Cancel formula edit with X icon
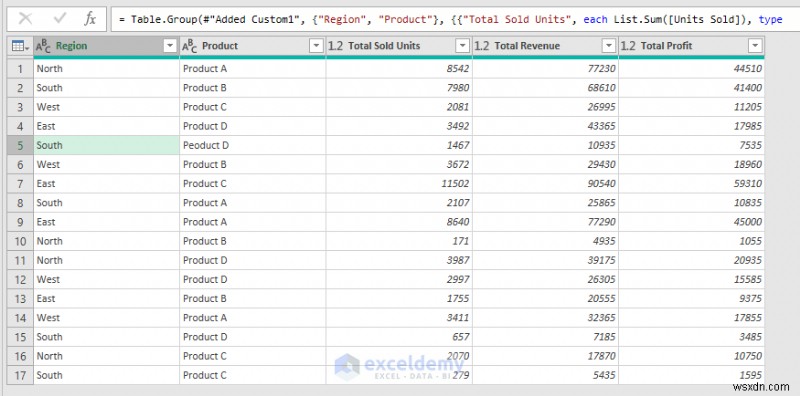800x396 pixels. click(x=25, y=19)
